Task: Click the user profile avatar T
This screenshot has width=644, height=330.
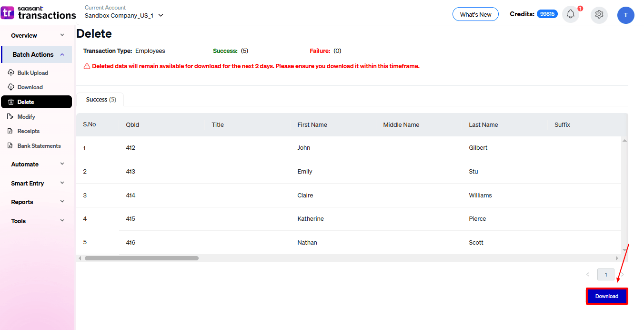Action: click(625, 15)
